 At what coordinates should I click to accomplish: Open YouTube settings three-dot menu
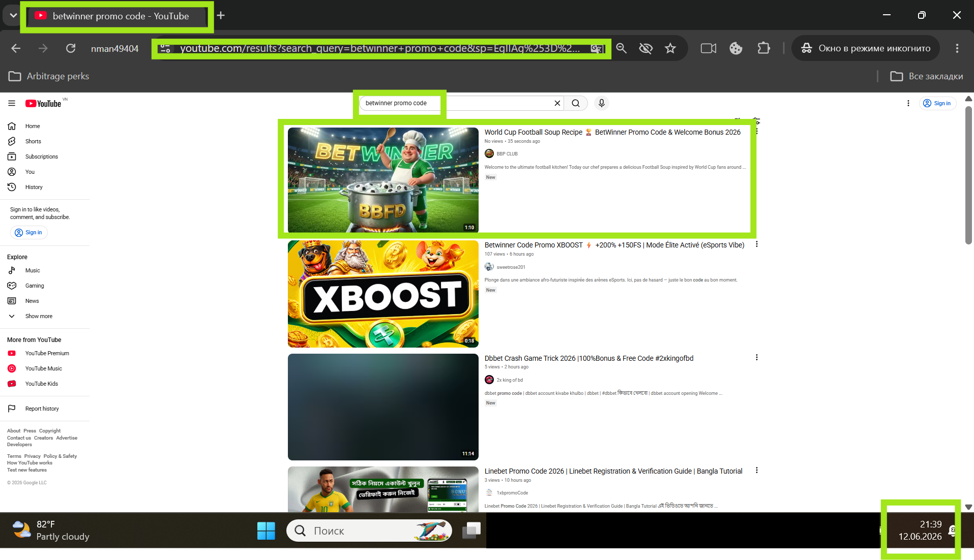pos(908,103)
